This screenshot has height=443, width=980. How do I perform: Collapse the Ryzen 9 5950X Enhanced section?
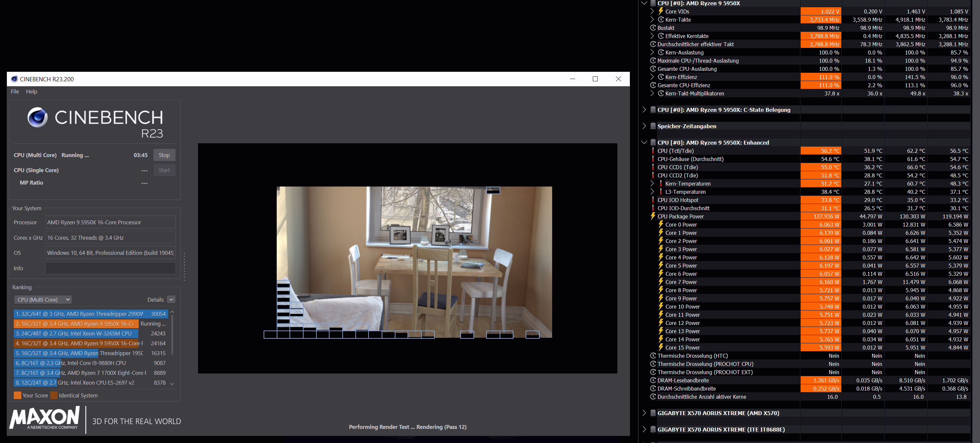point(644,142)
